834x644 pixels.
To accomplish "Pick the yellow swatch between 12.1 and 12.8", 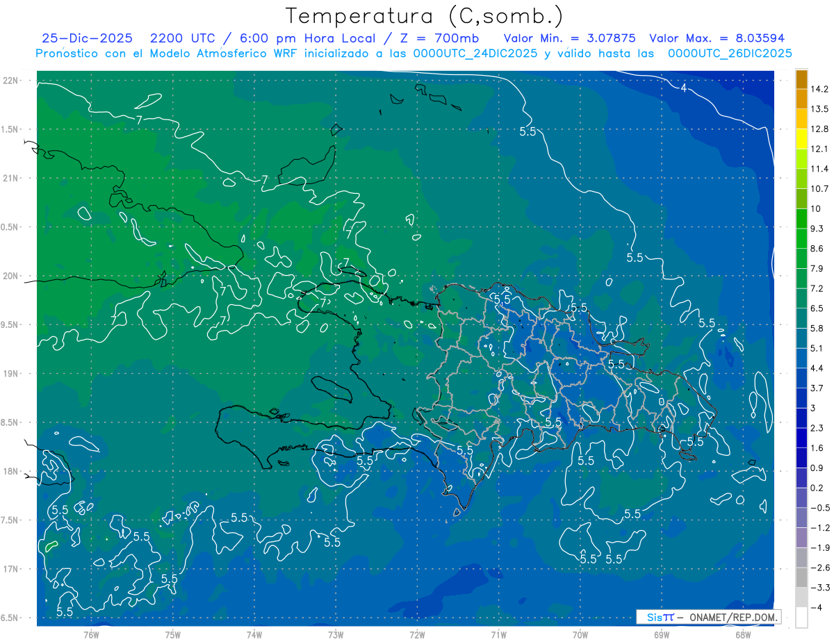I will 801,139.
